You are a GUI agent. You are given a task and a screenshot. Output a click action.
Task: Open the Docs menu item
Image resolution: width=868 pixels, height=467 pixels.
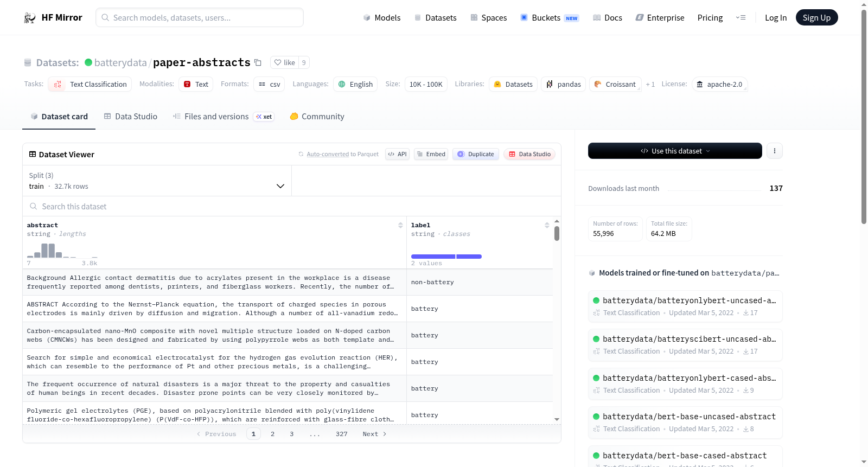pyautogui.click(x=607, y=18)
